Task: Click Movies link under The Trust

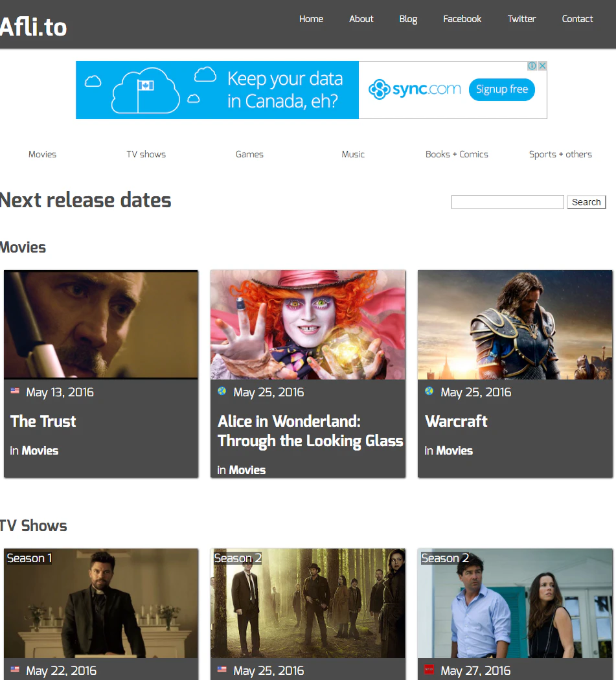Action: pyautogui.click(x=40, y=451)
